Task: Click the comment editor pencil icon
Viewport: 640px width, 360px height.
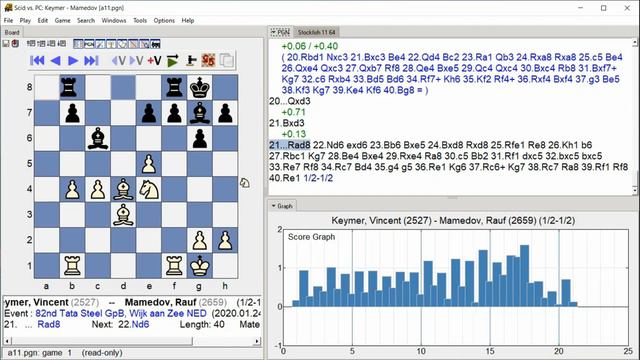Action: click(x=100, y=44)
